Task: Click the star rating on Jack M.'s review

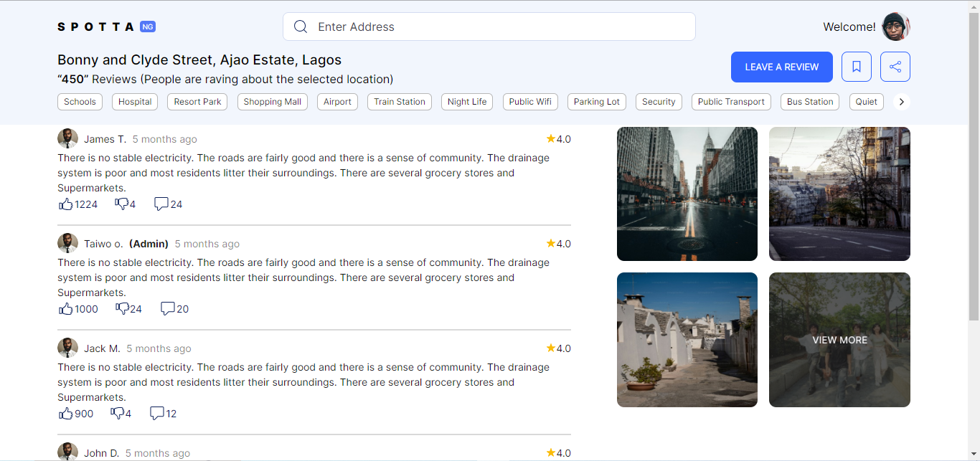Action: click(558, 348)
